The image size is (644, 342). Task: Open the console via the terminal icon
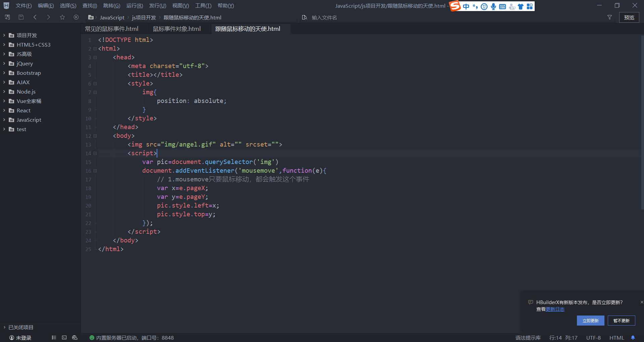point(64,338)
